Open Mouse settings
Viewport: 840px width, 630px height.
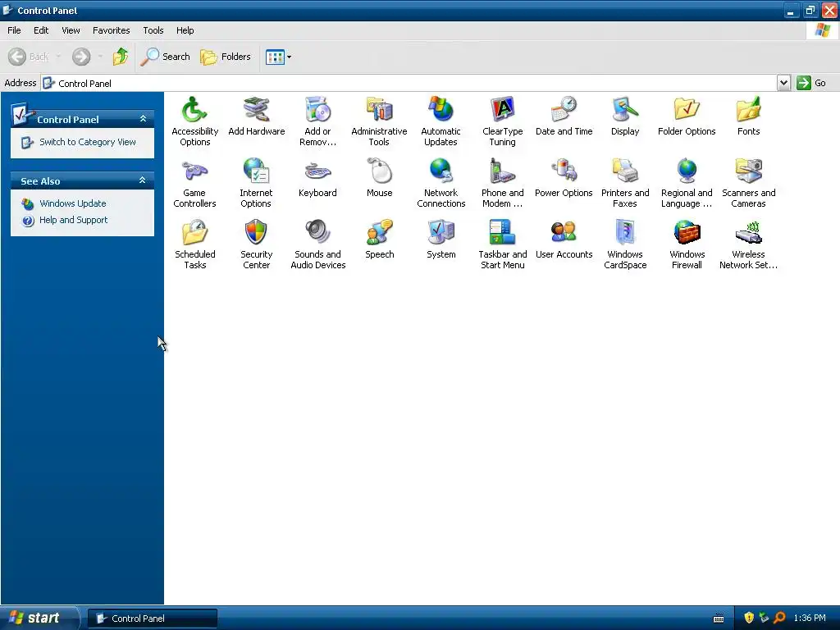pyautogui.click(x=379, y=178)
